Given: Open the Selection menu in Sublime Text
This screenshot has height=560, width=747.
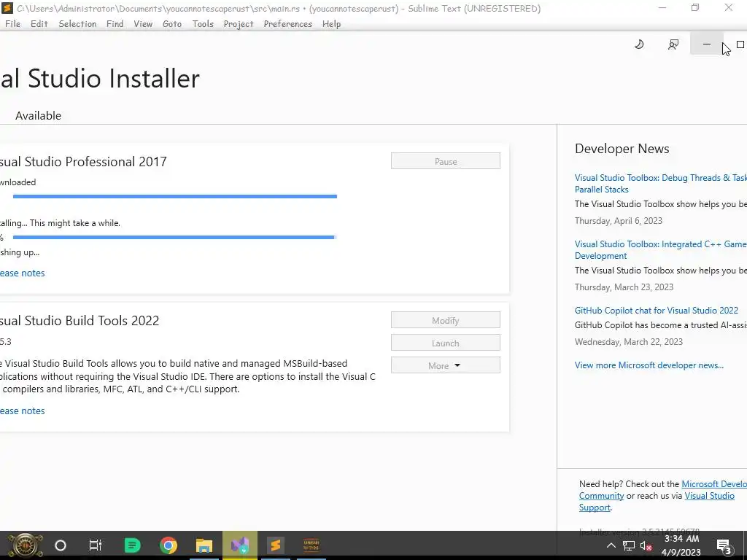Looking at the screenshot, I should click(77, 24).
